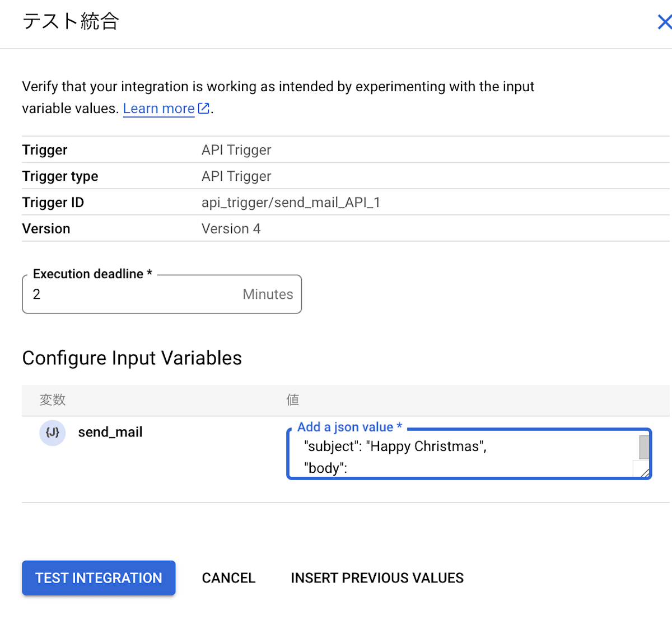Open the Learn more link
Viewport: 672px width, 620px height.
click(x=158, y=109)
